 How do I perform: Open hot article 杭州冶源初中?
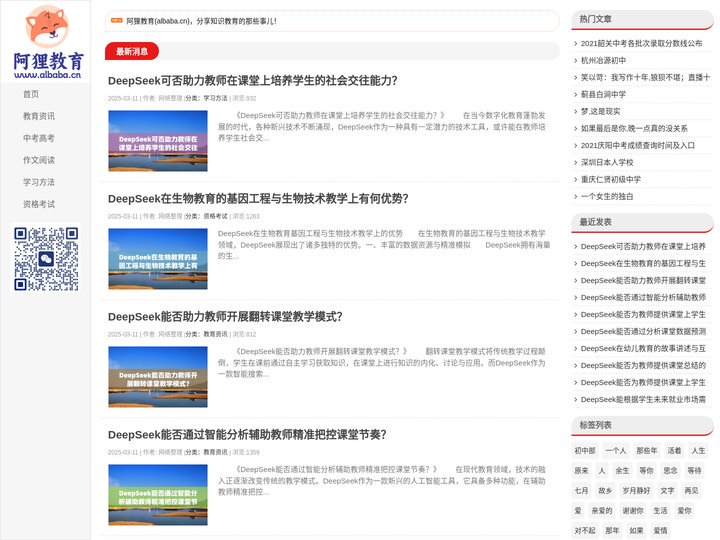[x=603, y=61]
